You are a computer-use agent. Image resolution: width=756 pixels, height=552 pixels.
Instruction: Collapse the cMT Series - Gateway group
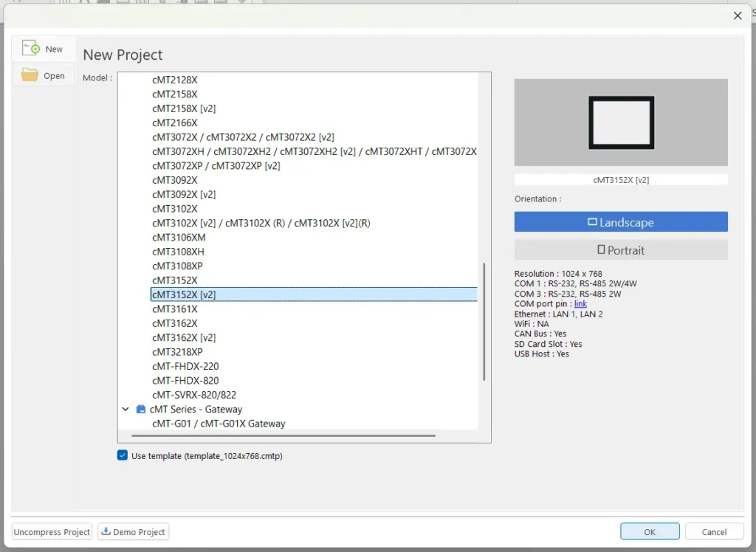pyautogui.click(x=126, y=410)
